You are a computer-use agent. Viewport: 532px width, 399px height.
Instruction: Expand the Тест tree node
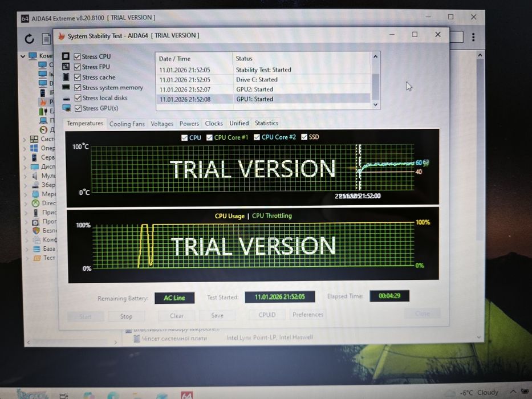coord(27,258)
